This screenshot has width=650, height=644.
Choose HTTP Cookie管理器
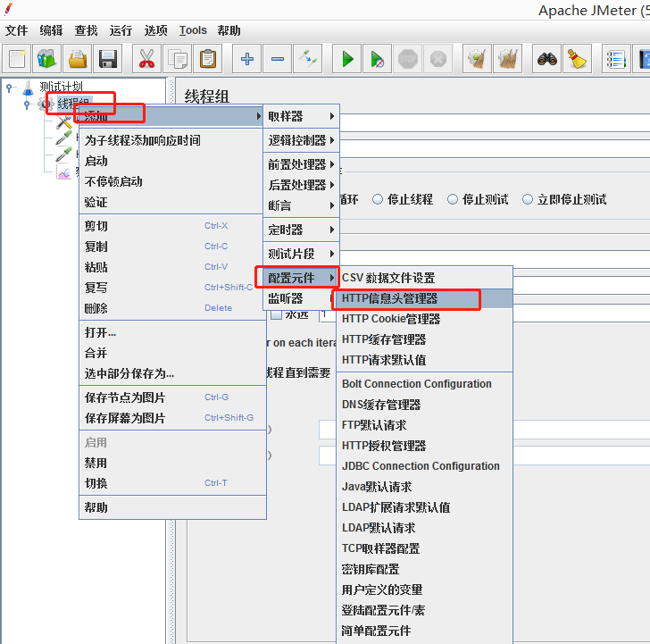pyautogui.click(x=425, y=319)
